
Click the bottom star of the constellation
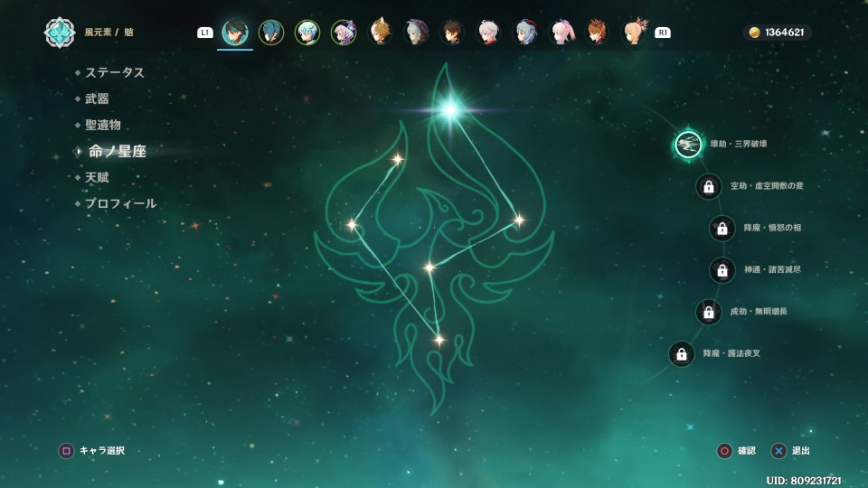pyautogui.click(x=439, y=340)
